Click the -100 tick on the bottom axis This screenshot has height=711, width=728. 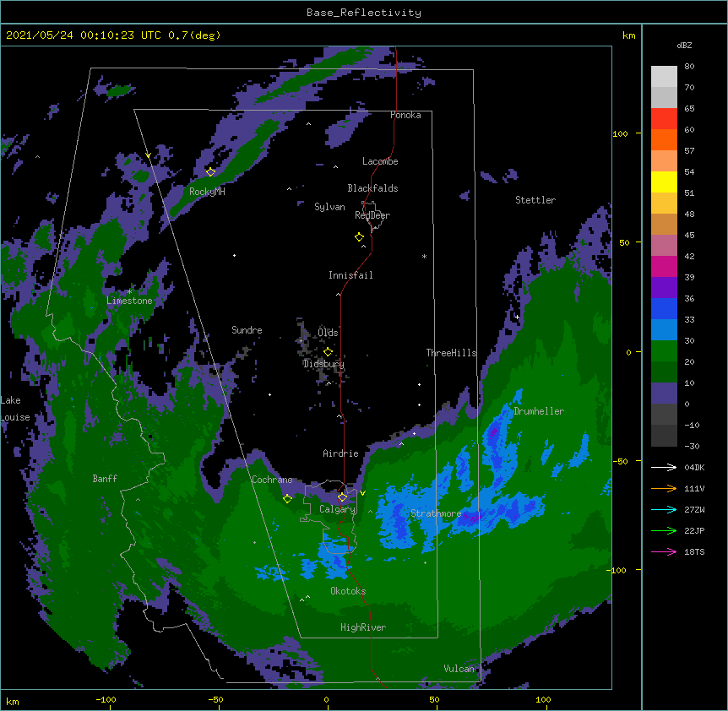click(106, 699)
